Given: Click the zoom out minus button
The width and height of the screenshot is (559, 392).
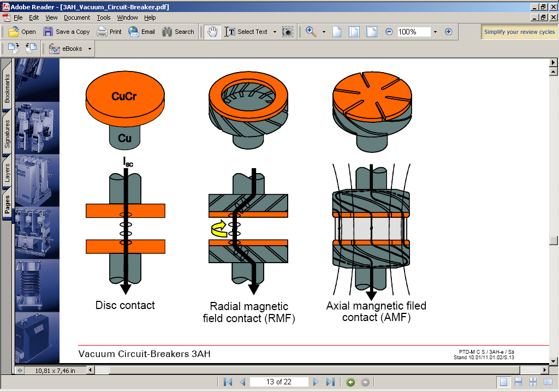Looking at the screenshot, I should 389,32.
